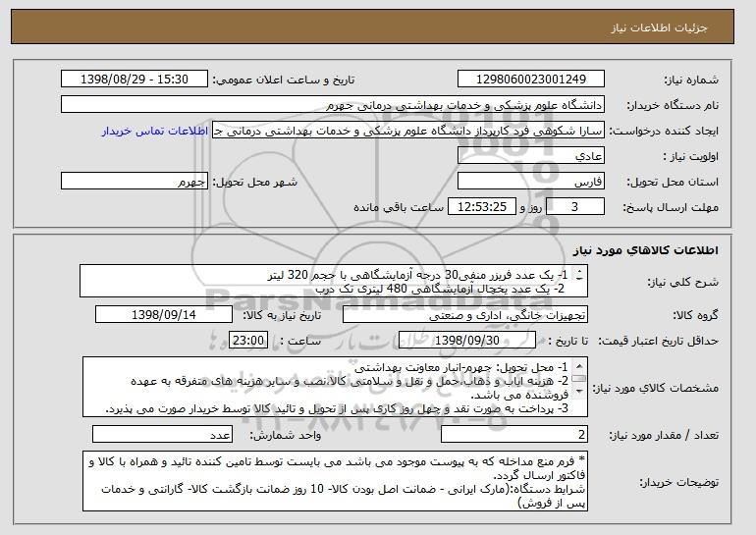This screenshot has width=756, height=535.
Task: Click the text روز و
Action: (x=531, y=207)
